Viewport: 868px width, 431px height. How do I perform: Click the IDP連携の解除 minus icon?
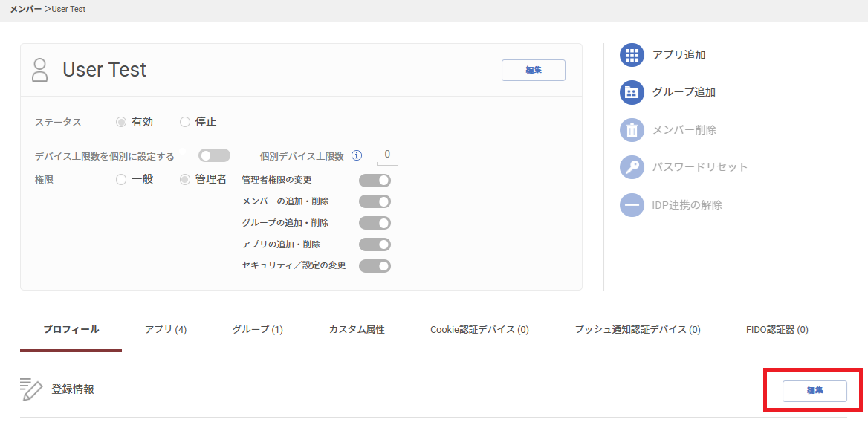632,204
